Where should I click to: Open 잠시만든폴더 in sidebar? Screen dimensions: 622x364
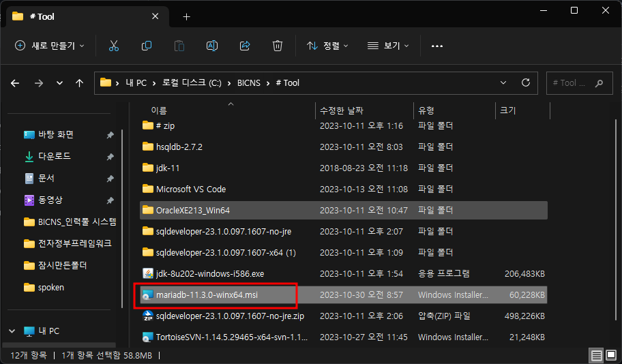[55, 265]
